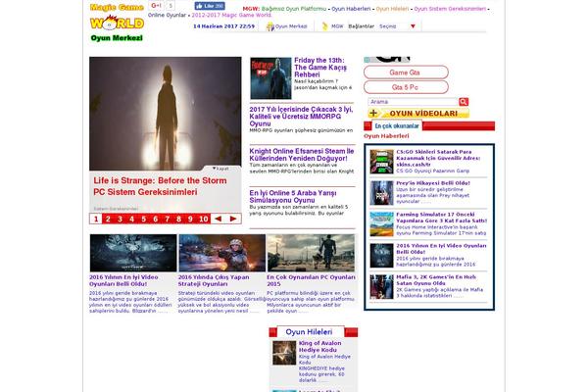
Task: Go to slide 7 in slider pager
Action: (x=168, y=219)
